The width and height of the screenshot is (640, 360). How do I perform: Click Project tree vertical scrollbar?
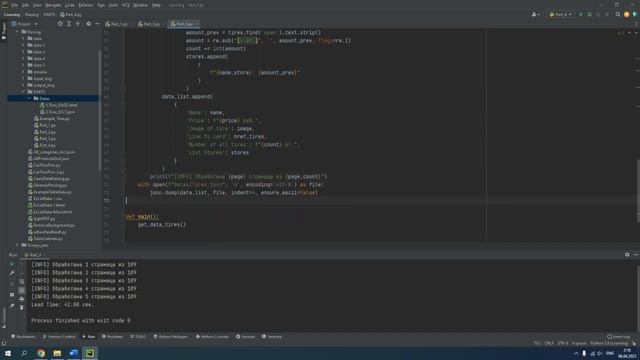pyautogui.click(x=100, y=110)
